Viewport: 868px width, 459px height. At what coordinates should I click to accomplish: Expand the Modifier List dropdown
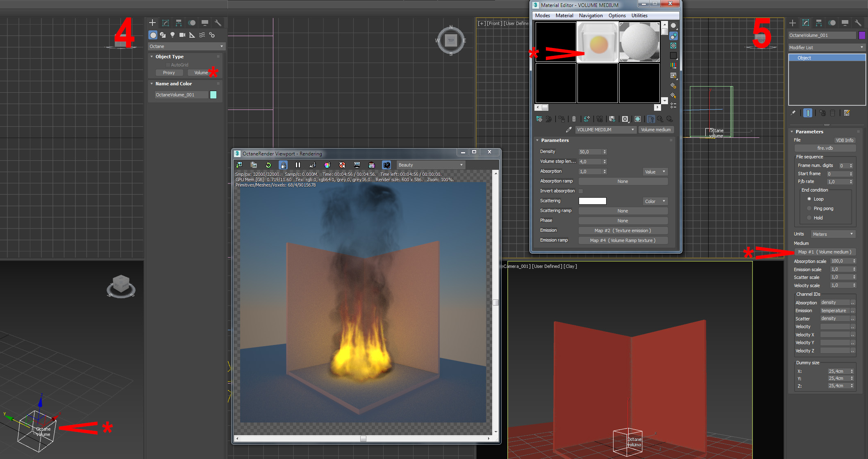coord(826,48)
